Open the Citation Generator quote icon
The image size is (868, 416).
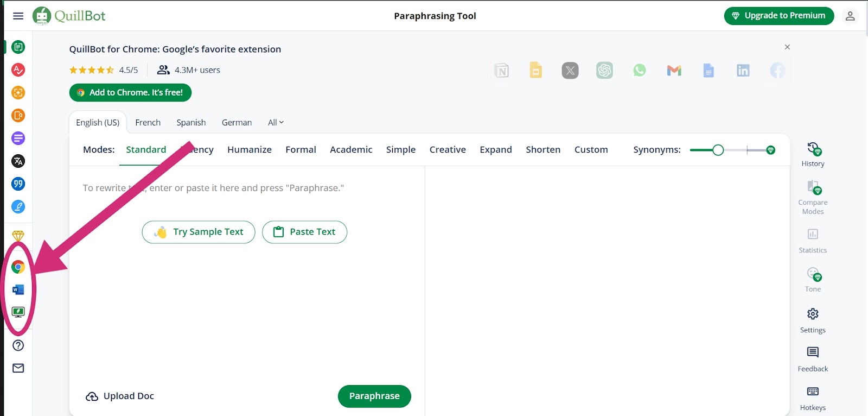click(18, 184)
